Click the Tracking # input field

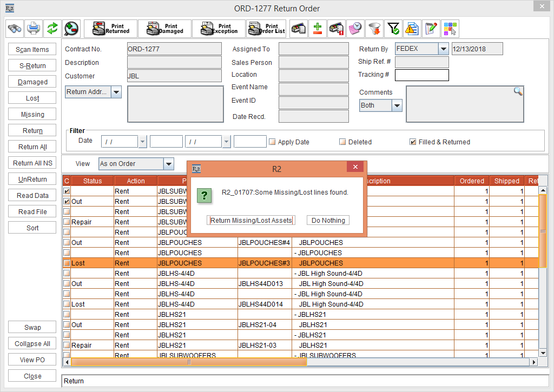point(421,75)
